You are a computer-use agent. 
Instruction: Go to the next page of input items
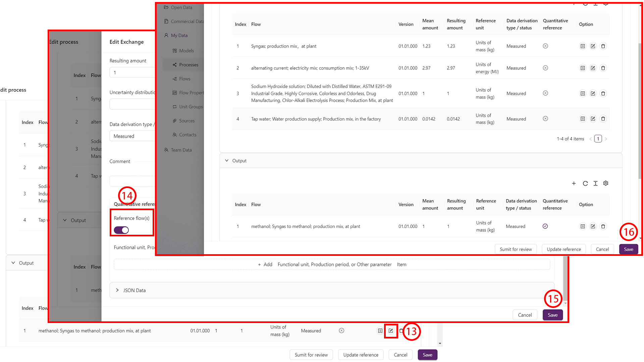click(x=606, y=139)
